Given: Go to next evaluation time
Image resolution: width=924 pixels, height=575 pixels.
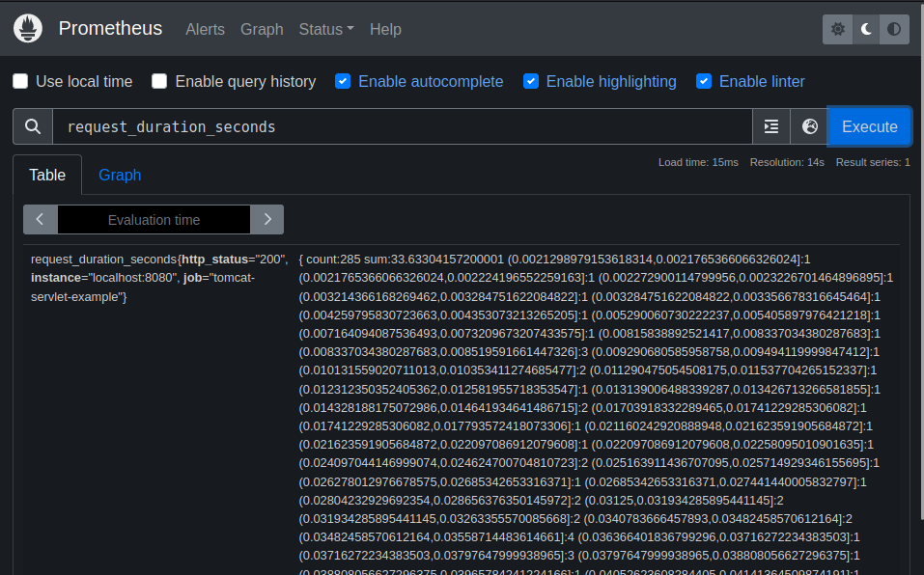Looking at the screenshot, I should (x=266, y=220).
